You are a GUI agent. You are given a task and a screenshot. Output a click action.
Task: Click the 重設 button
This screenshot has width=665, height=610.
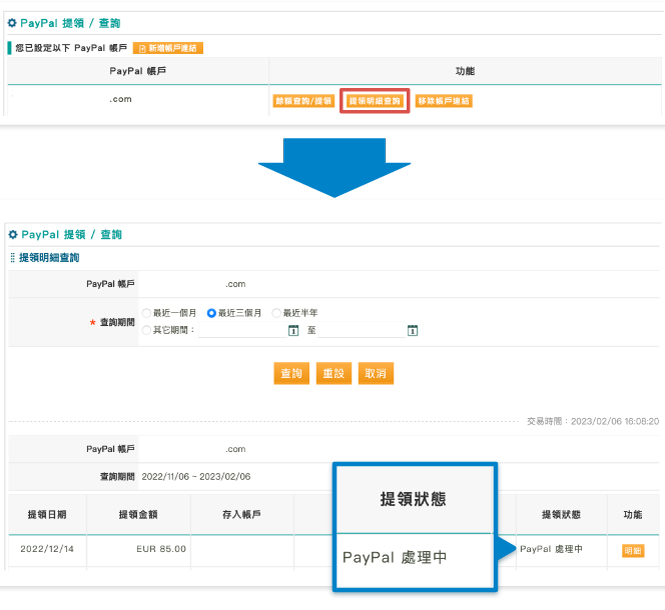click(x=334, y=373)
